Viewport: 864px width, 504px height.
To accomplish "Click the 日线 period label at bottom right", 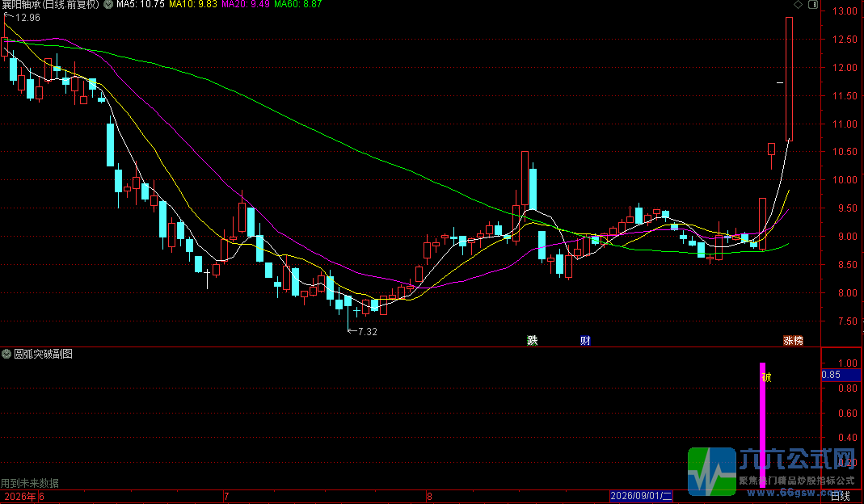I will click(x=841, y=496).
